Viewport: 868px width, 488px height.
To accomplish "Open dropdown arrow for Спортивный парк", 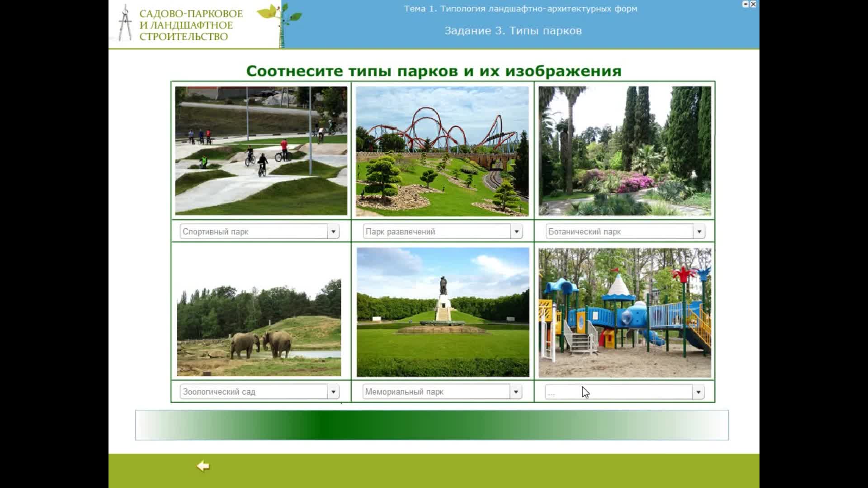I will click(x=333, y=232).
